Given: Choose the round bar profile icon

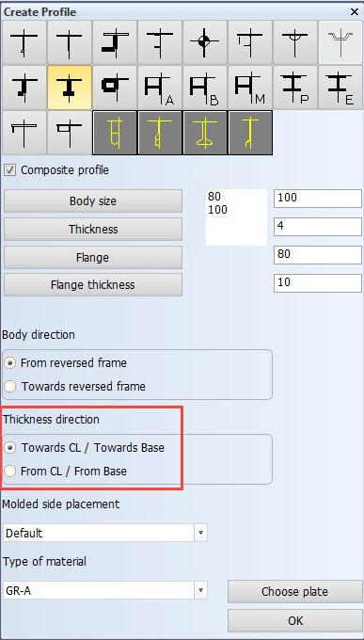Looking at the screenshot, I should click(x=204, y=42).
